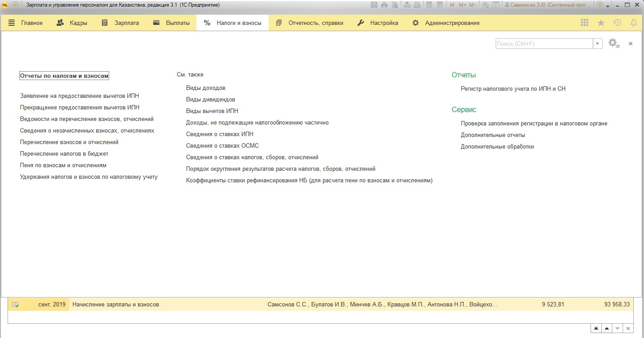This screenshot has width=644, height=338.
Task: Open history clock icon
Action: tap(617, 23)
